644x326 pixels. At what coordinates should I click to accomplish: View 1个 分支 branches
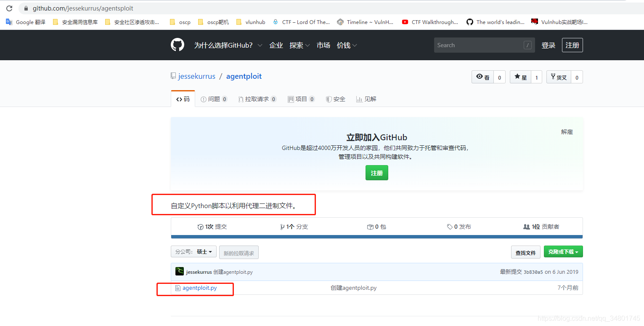pyautogui.click(x=294, y=227)
